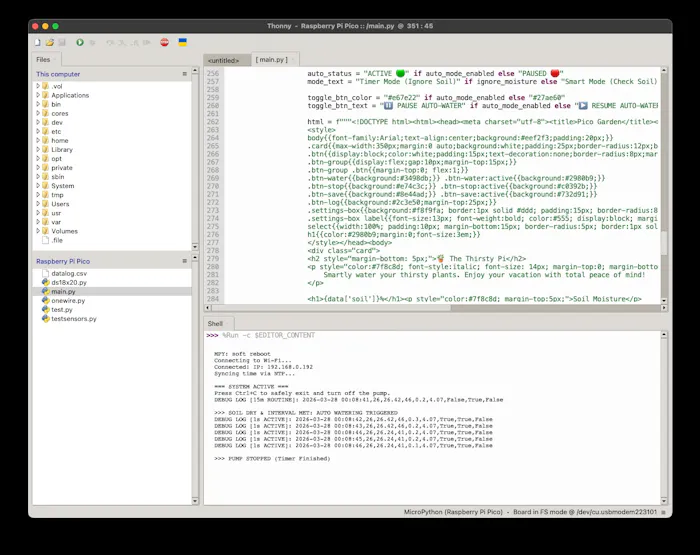Click the editor scroll-right arrow
700x555 pixels.
(x=664, y=308)
